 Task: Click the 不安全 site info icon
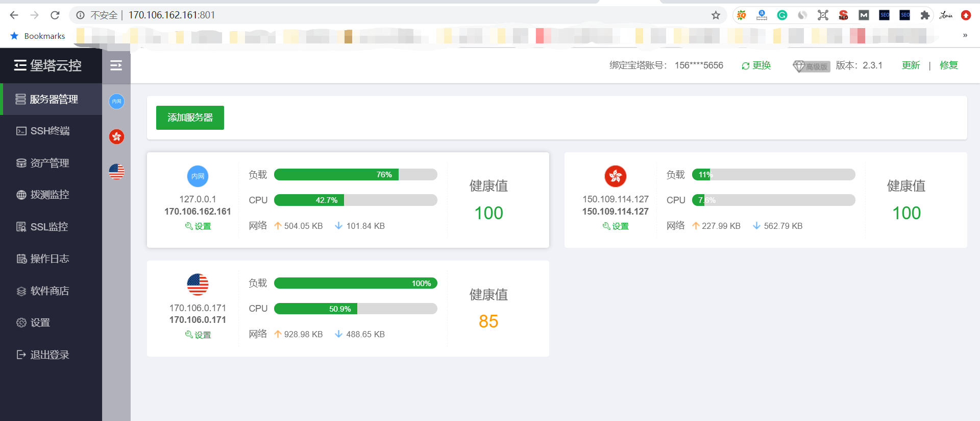pos(80,15)
